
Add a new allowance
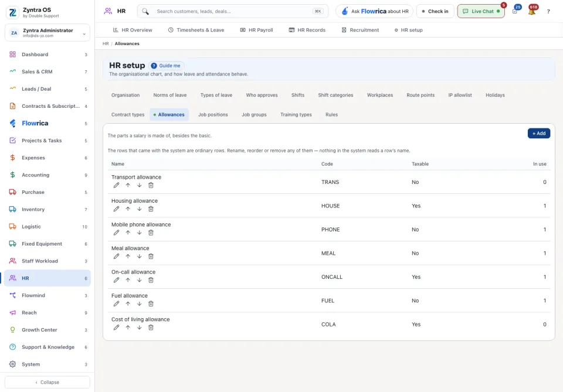click(x=538, y=134)
